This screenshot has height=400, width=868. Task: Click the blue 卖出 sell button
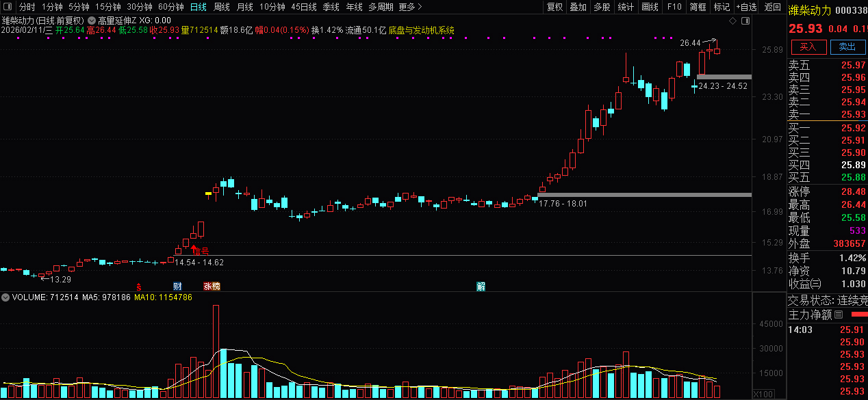tap(847, 47)
